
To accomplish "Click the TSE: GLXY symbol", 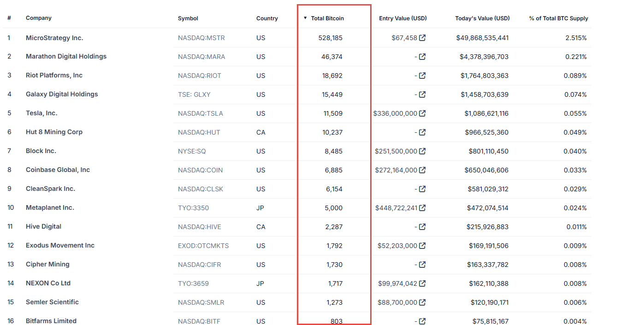I will pos(194,95).
